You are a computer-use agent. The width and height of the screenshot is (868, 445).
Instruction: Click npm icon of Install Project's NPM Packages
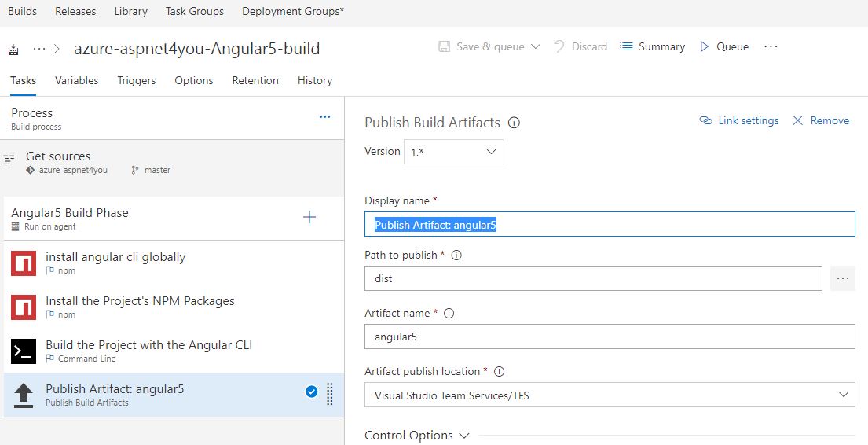point(24,307)
